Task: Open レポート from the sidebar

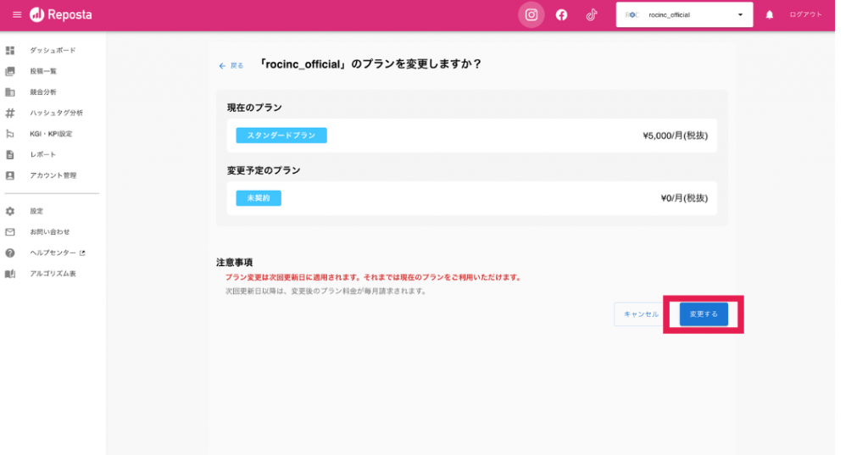Action: pos(43,154)
